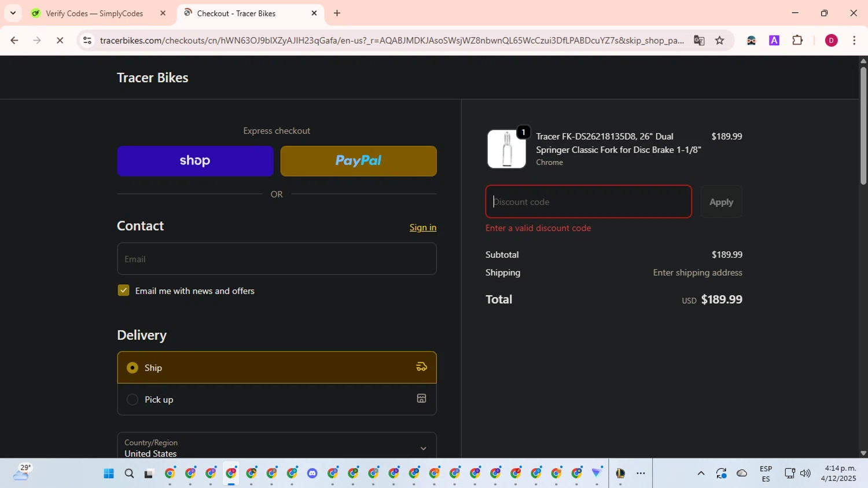Viewport: 868px width, 488px height.
Task: Open the OneDrive cloud tray icon
Action: (x=742, y=474)
